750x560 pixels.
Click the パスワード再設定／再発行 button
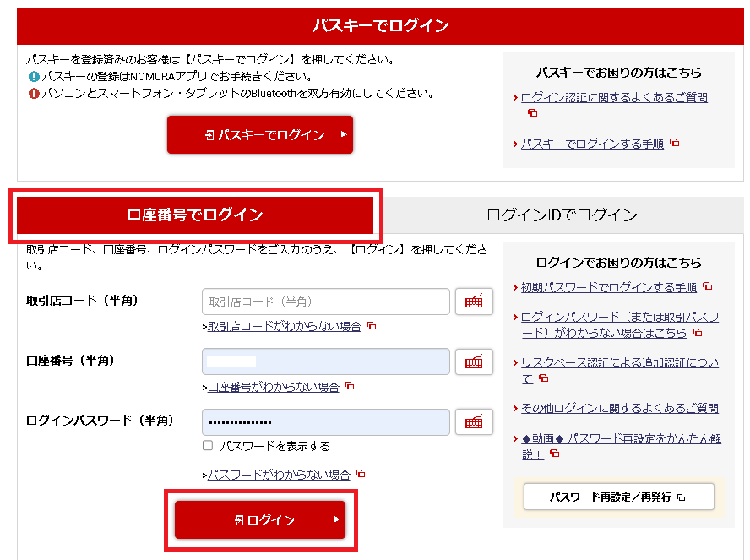click(618, 497)
